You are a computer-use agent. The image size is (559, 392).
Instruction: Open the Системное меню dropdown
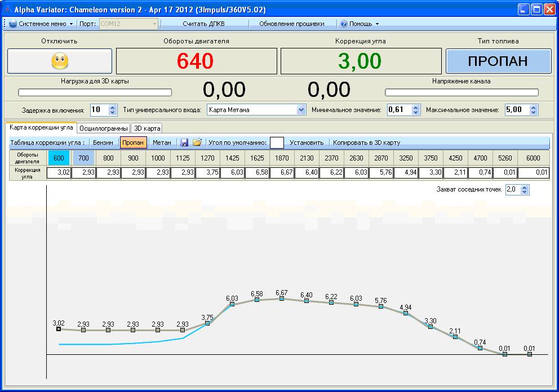41,24
